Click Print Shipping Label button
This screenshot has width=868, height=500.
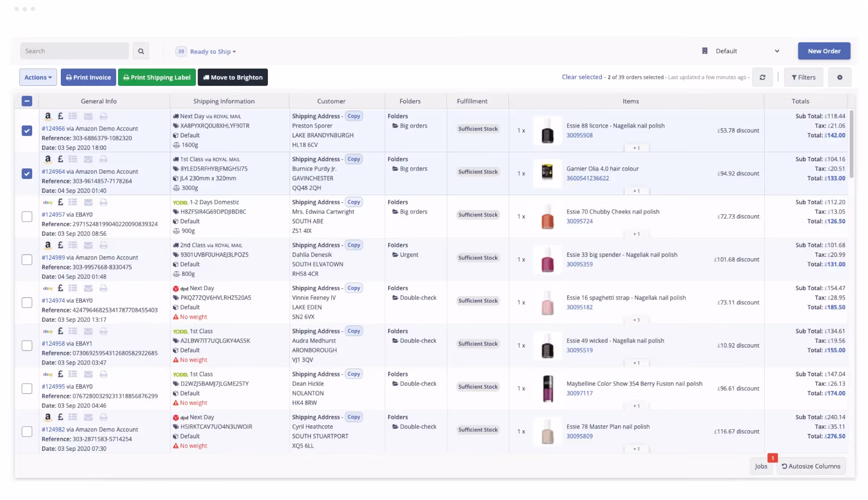(x=157, y=77)
